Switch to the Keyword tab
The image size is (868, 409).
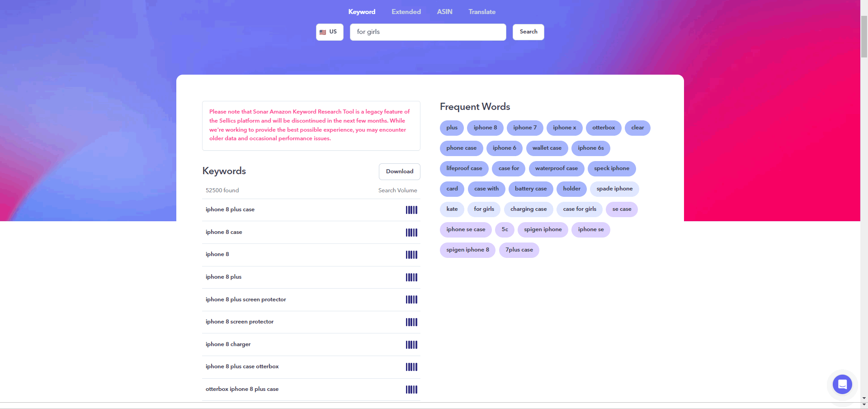pyautogui.click(x=362, y=12)
